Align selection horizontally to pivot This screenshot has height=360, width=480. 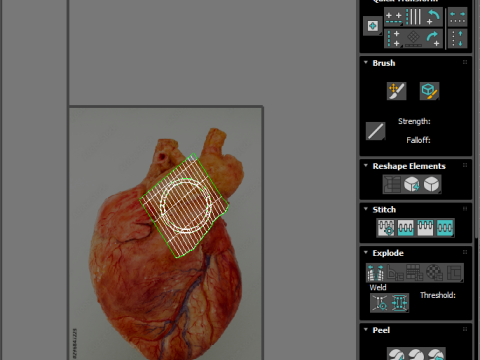click(394, 18)
